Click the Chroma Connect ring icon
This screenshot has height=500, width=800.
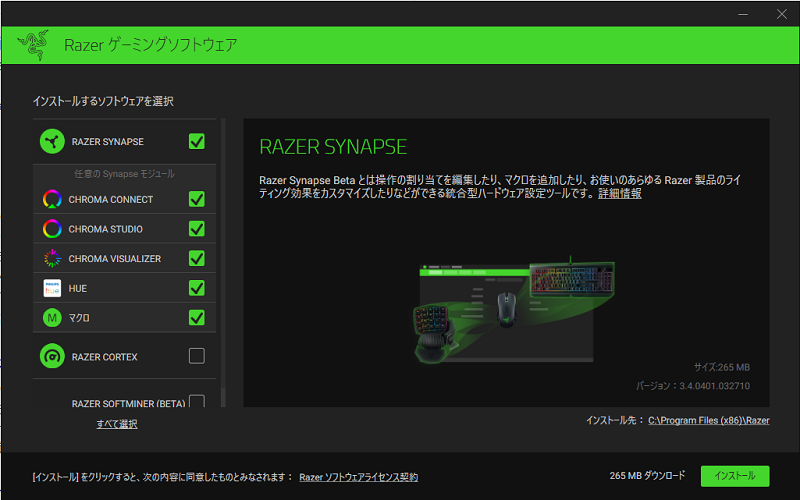(52, 199)
